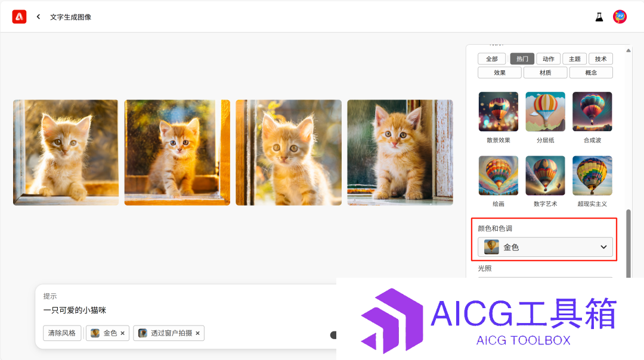Switch to the 材质 filter tab
This screenshot has width=644, height=360.
tap(546, 73)
